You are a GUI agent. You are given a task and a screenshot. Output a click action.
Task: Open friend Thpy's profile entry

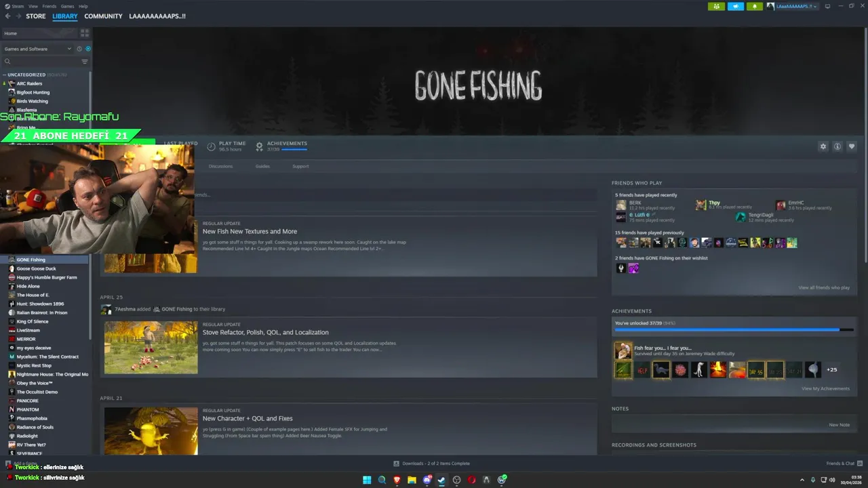tap(724, 205)
